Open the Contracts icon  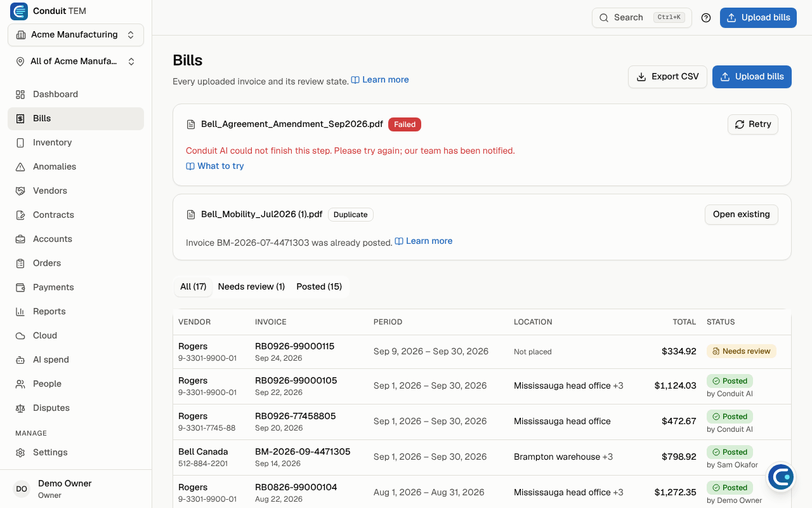(x=20, y=215)
